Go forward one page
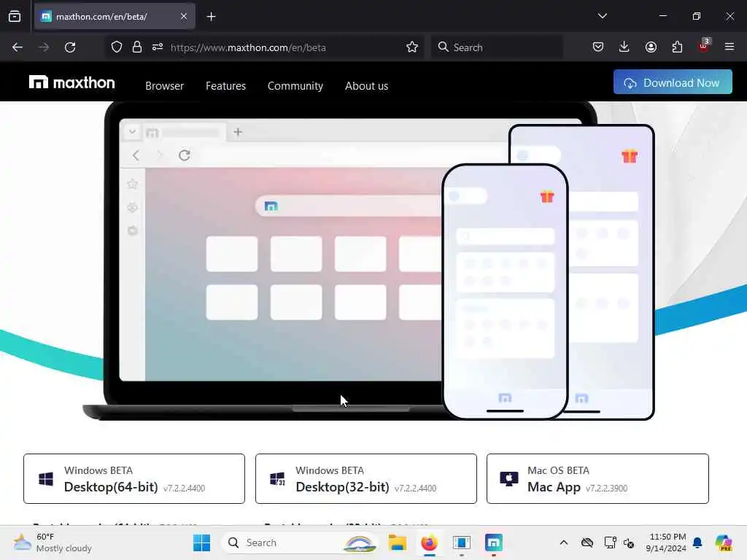 point(43,47)
